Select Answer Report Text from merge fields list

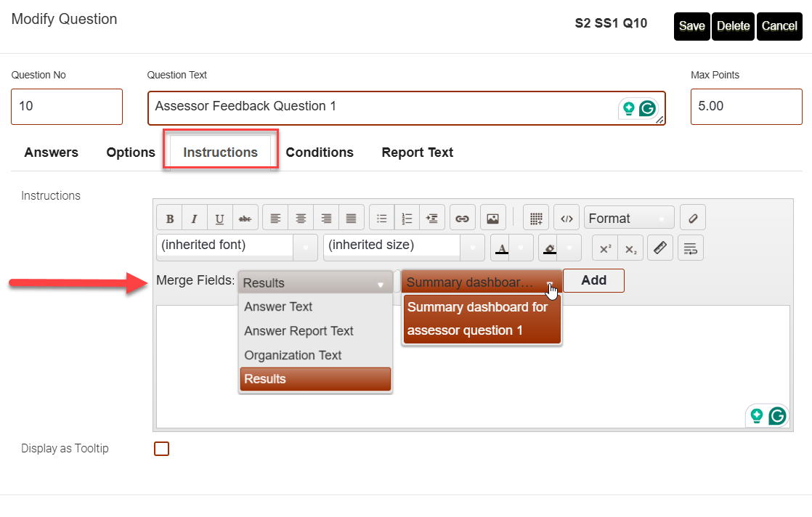tap(299, 331)
